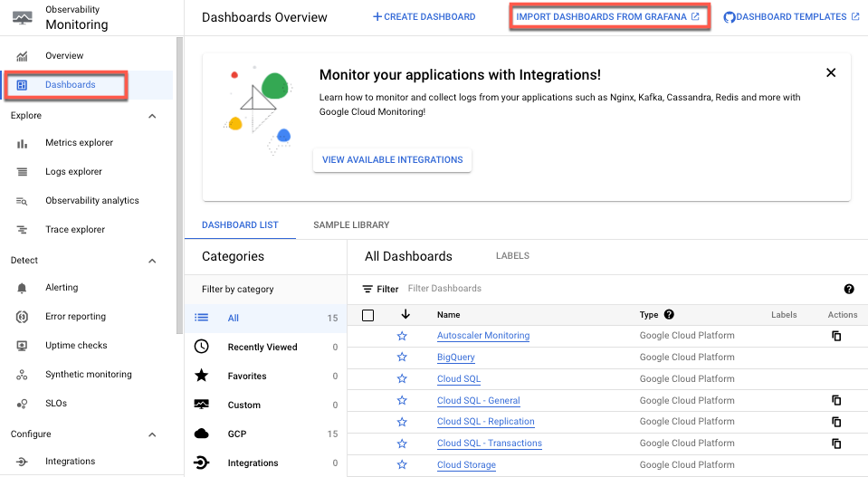This screenshot has height=477, width=868.
Task: Open Uptime checks page
Action: pyautogui.click(x=76, y=346)
